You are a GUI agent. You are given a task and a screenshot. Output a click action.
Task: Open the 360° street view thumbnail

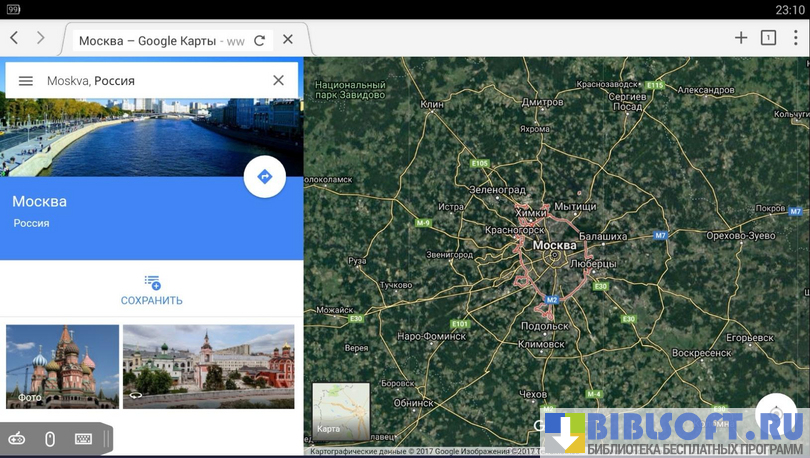coord(208,366)
